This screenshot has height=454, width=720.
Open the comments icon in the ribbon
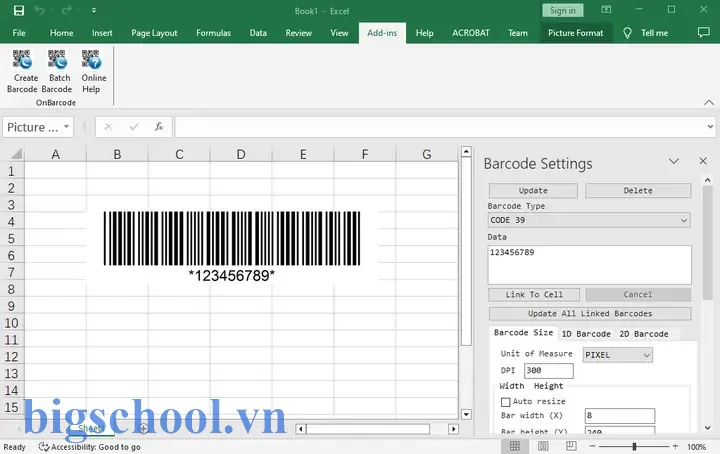(703, 33)
